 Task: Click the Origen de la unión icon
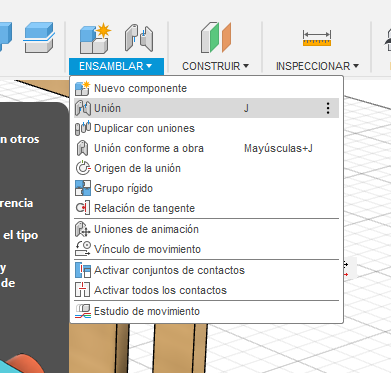click(83, 168)
